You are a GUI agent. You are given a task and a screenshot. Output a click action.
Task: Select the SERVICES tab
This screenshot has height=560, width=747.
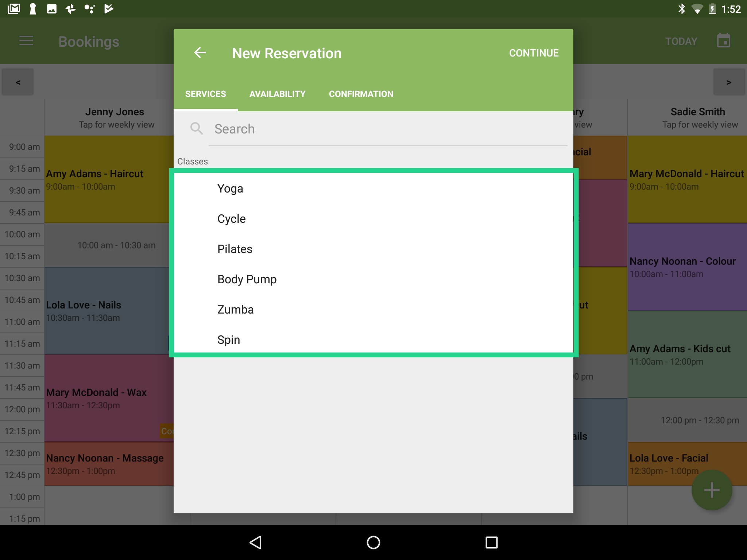point(205,94)
